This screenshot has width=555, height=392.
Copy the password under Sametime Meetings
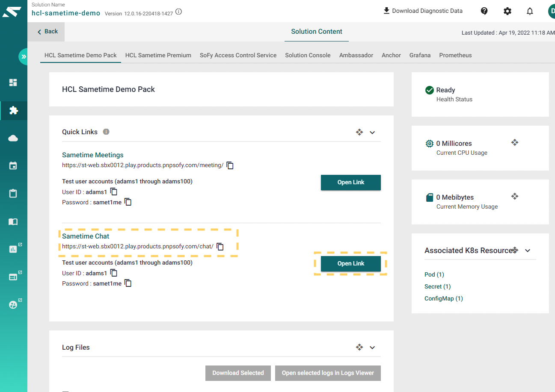point(128,202)
